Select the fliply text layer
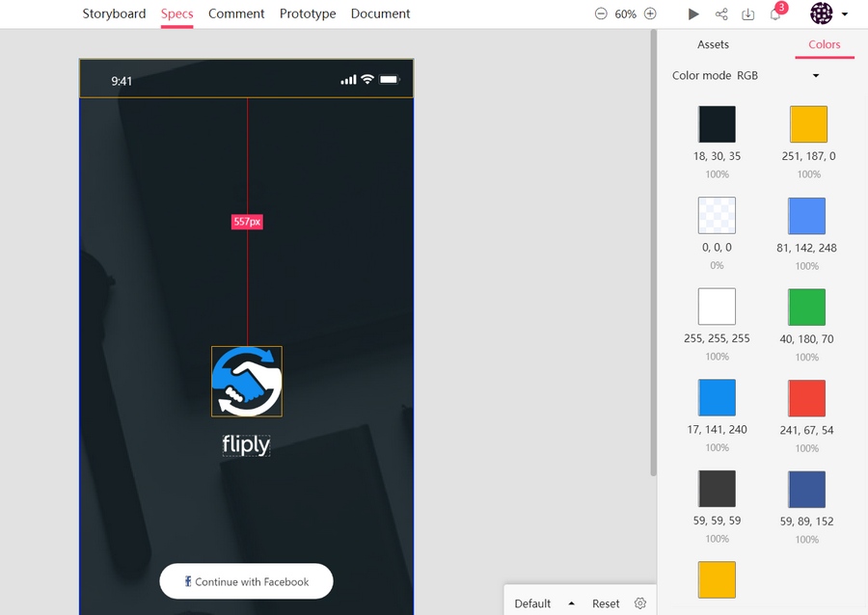Image resolution: width=868 pixels, height=615 pixels. (246, 444)
